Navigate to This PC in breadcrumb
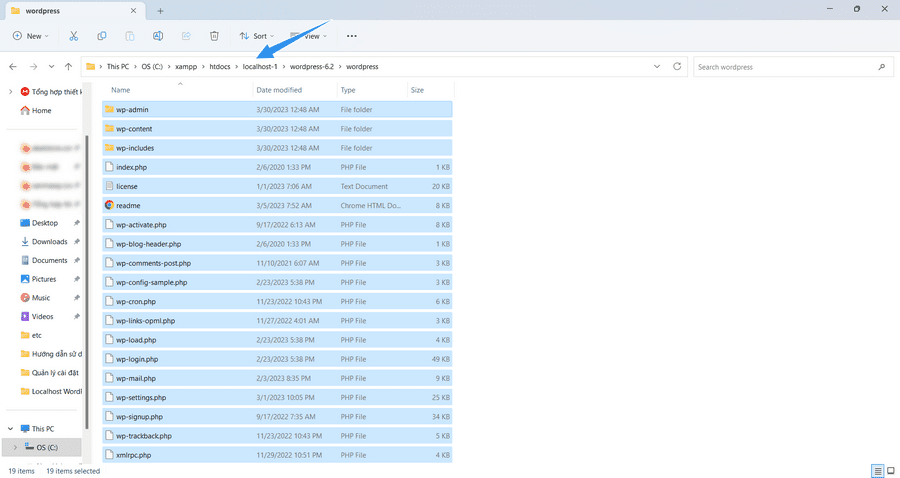 [x=118, y=67]
